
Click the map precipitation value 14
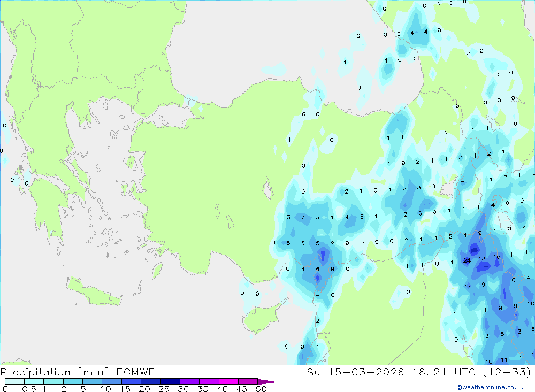469,286
